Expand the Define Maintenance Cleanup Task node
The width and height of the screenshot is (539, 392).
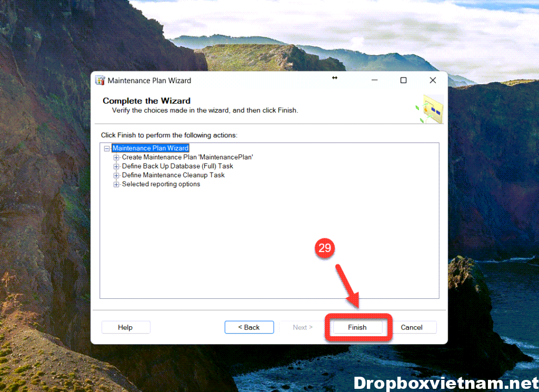click(117, 175)
